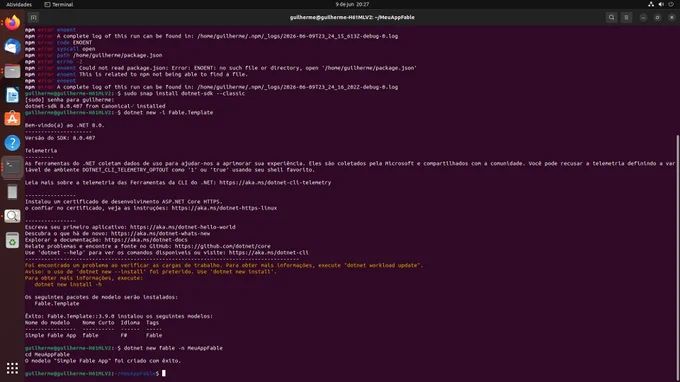Minimize the terminal window
680x382 pixels.
click(x=643, y=17)
